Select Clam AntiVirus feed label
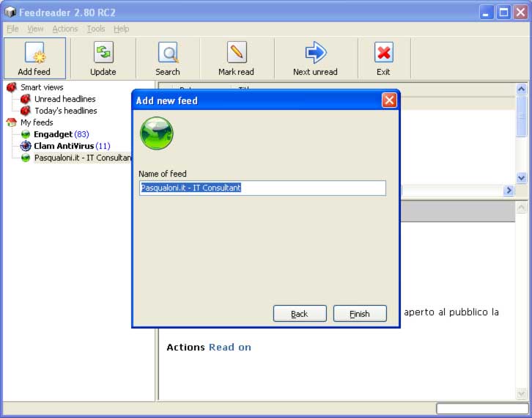Screen dimensions: 532x418 (x=64, y=146)
